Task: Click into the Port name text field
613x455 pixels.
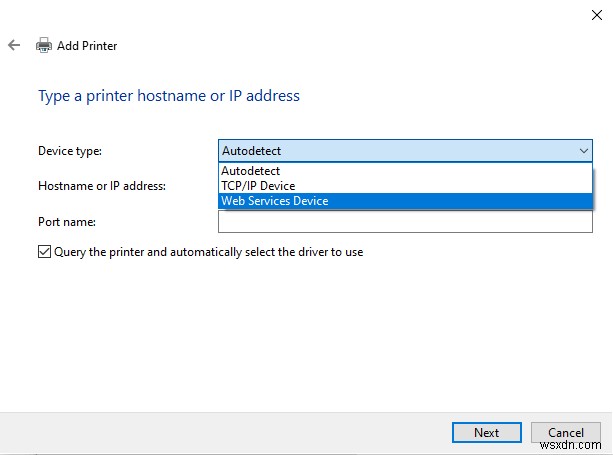Action: (x=405, y=223)
